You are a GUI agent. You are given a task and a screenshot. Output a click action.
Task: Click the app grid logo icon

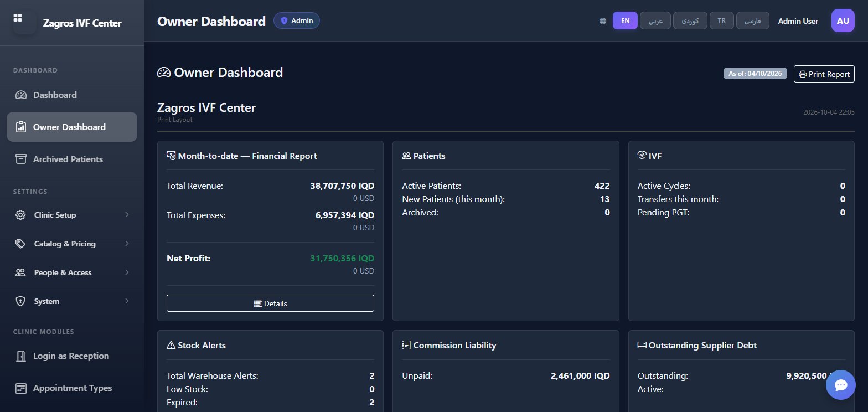pos(18,18)
